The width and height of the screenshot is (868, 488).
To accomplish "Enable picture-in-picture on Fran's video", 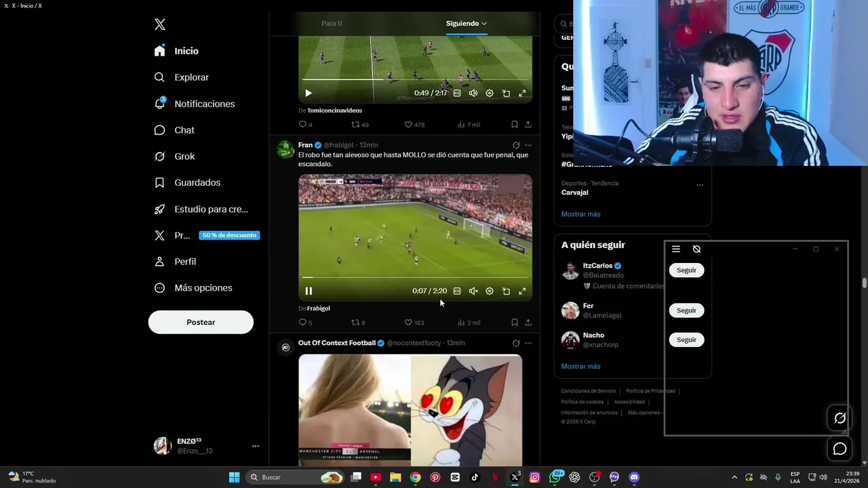I will click(506, 291).
